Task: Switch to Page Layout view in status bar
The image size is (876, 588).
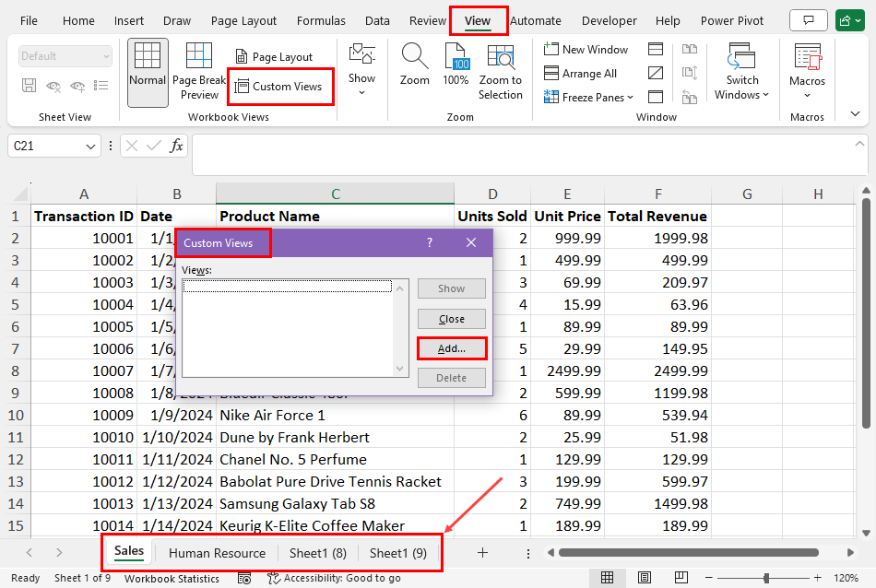Action: 645,578
